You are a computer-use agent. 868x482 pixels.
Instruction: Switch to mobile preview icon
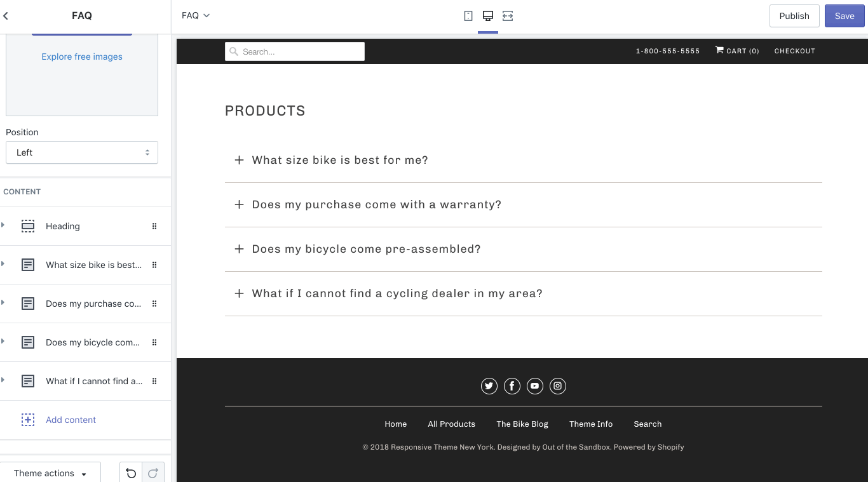coord(468,16)
